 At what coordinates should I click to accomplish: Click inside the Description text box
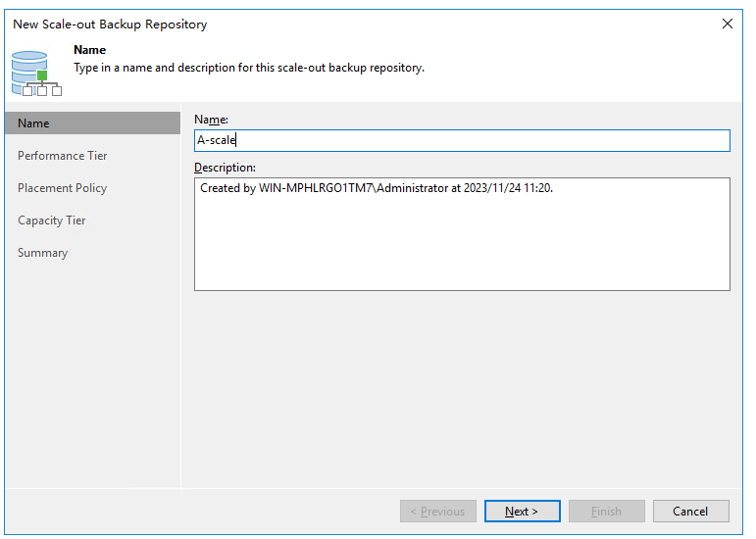click(461, 234)
